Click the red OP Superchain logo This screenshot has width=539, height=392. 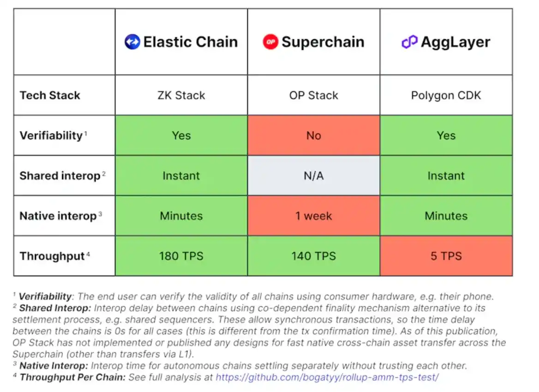(x=270, y=42)
